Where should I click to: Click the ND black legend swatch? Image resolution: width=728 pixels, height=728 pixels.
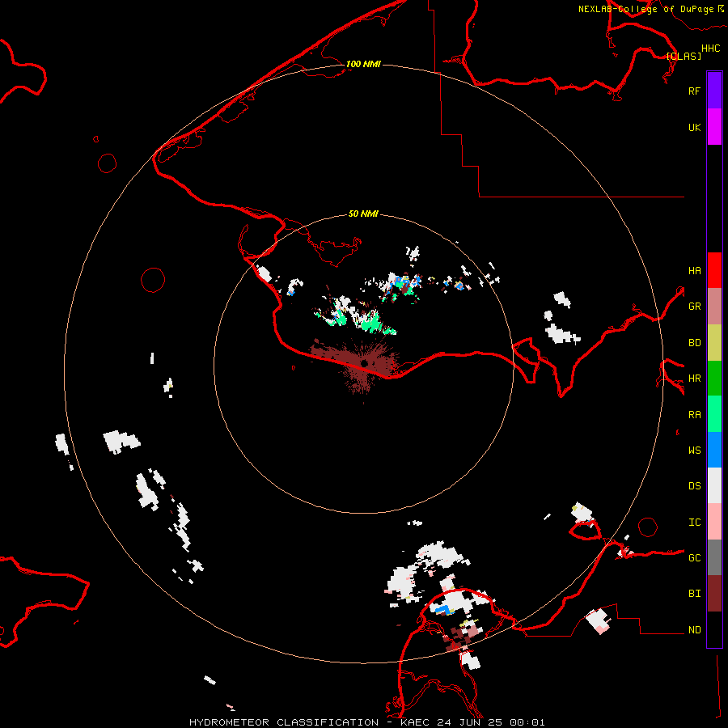pos(714,629)
